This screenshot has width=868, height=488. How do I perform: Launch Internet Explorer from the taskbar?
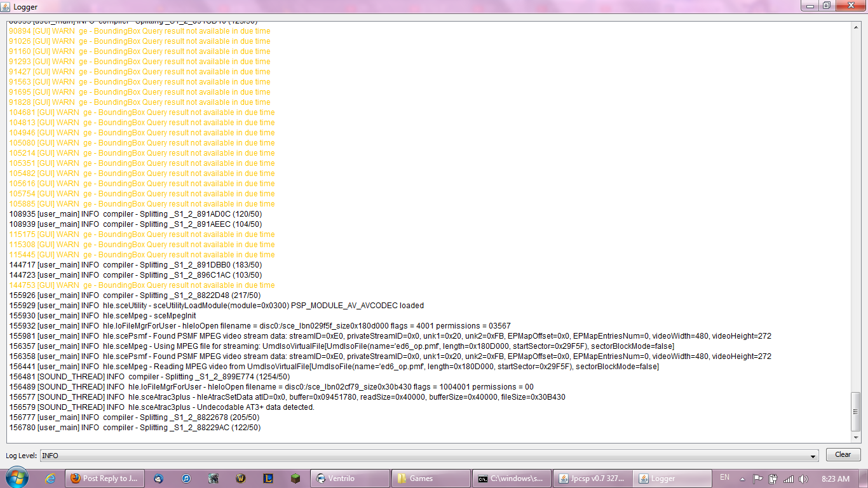coord(50,478)
